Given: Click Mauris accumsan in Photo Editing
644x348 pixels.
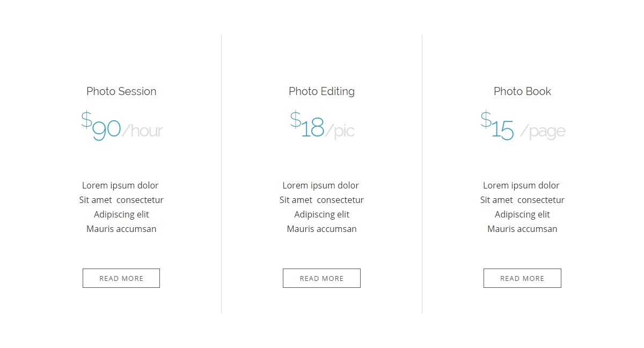Looking at the screenshot, I should coord(321,229).
